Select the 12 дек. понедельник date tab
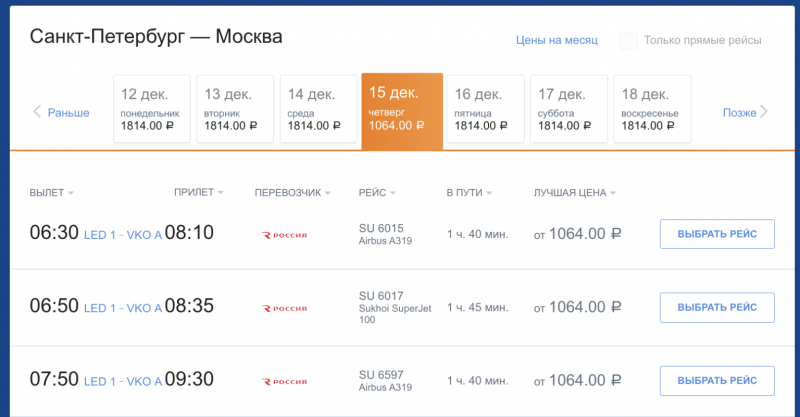This screenshot has width=800, height=417. [x=152, y=109]
